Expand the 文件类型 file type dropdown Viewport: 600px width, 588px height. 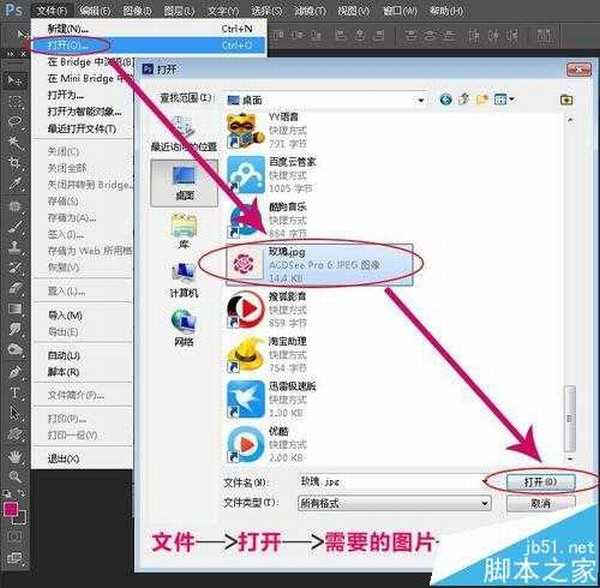[484, 502]
